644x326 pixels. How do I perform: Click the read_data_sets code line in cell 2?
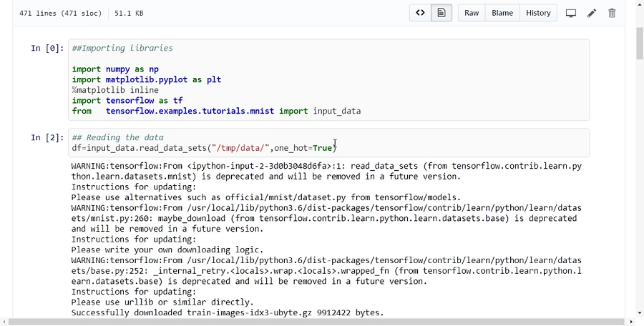203,148
